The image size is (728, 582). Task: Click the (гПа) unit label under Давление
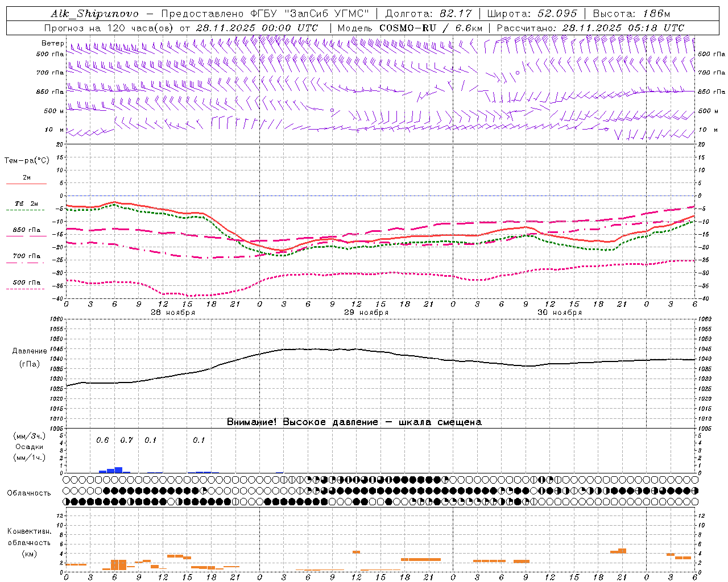coord(30,364)
